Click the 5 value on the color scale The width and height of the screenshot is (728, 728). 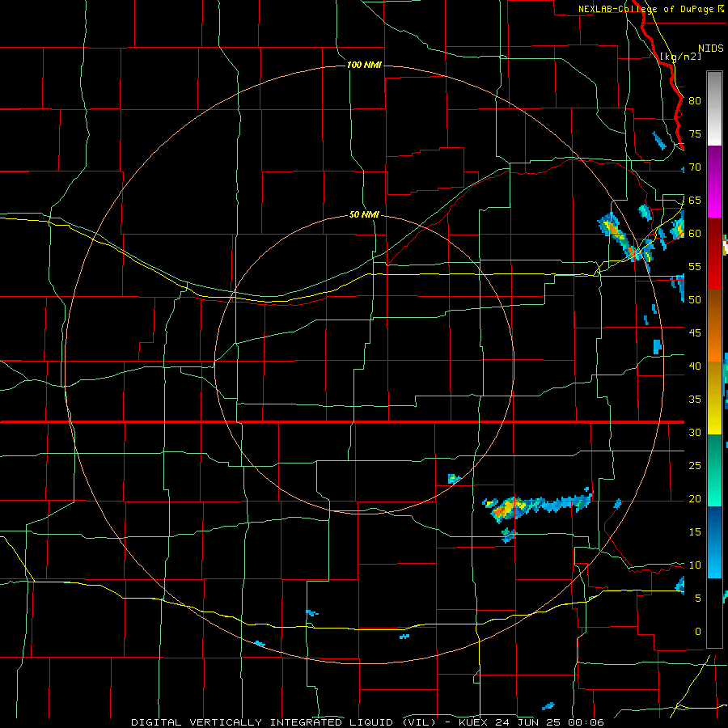pyautogui.click(x=698, y=598)
